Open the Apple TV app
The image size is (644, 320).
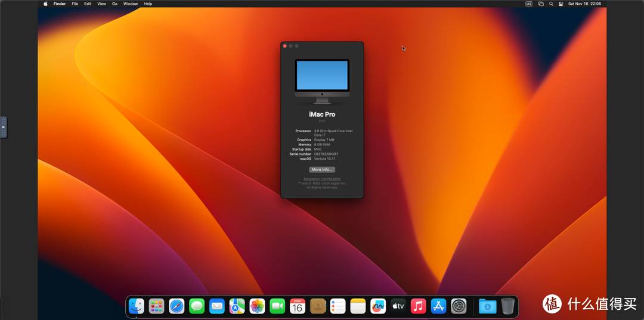pyautogui.click(x=398, y=306)
